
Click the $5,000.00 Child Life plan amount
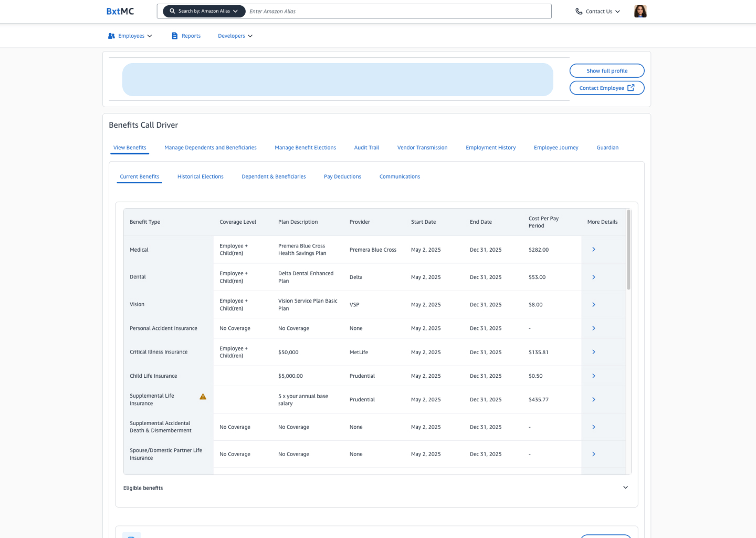pos(290,376)
